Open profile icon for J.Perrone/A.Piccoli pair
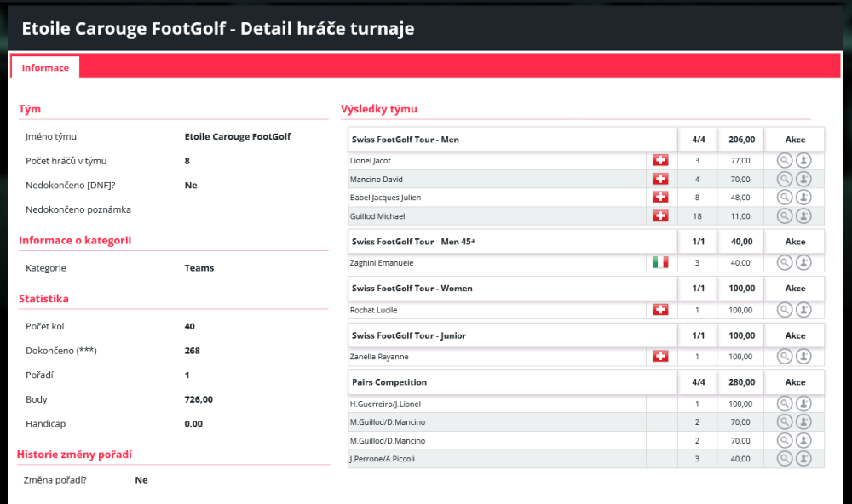This screenshot has width=852, height=504. pyautogui.click(x=803, y=459)
